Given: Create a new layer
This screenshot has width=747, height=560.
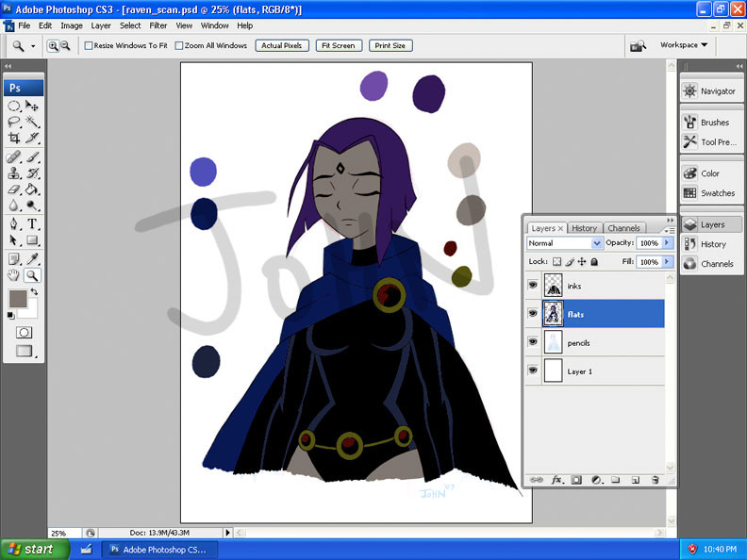Looking at the screenshot, I should [x=635, y=480].
